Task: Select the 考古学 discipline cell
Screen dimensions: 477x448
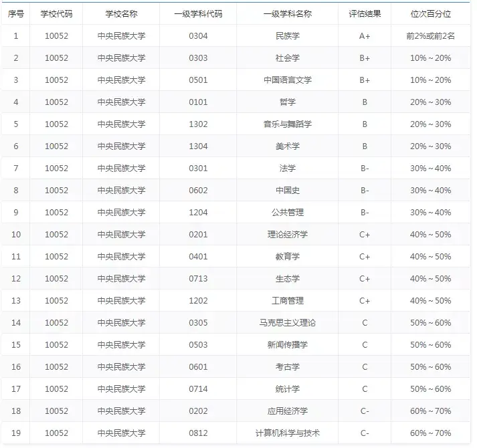Action: point(288,367)
